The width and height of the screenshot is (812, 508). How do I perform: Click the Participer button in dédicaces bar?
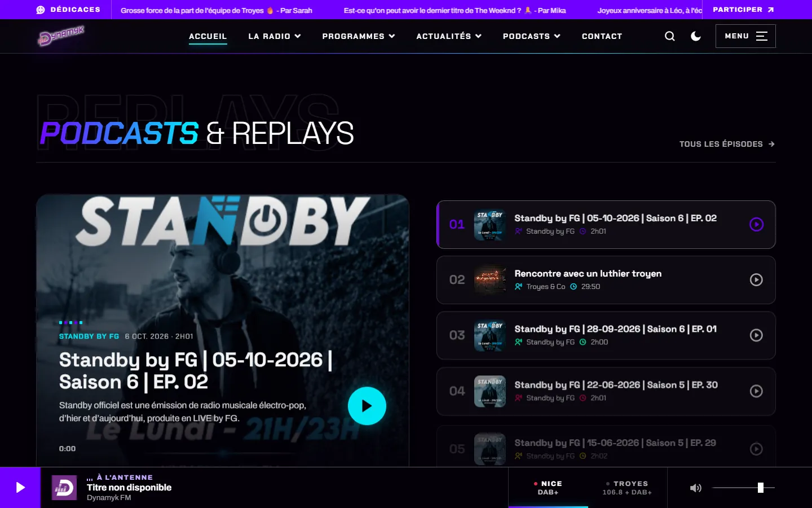[743, 10]
